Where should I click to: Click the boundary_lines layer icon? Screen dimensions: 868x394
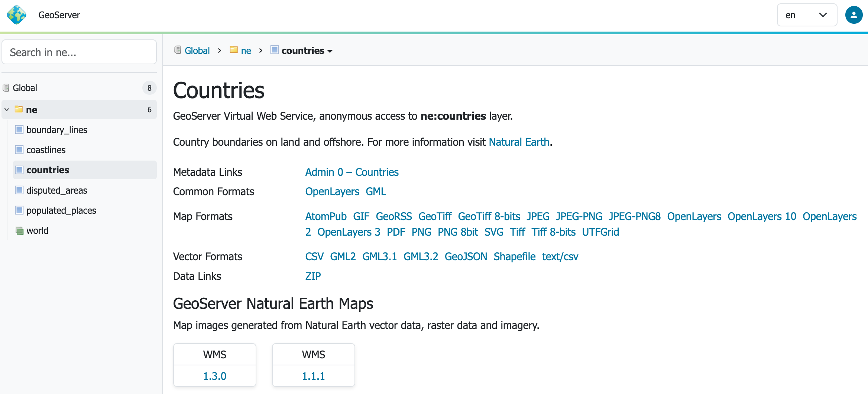pos(19,130)
